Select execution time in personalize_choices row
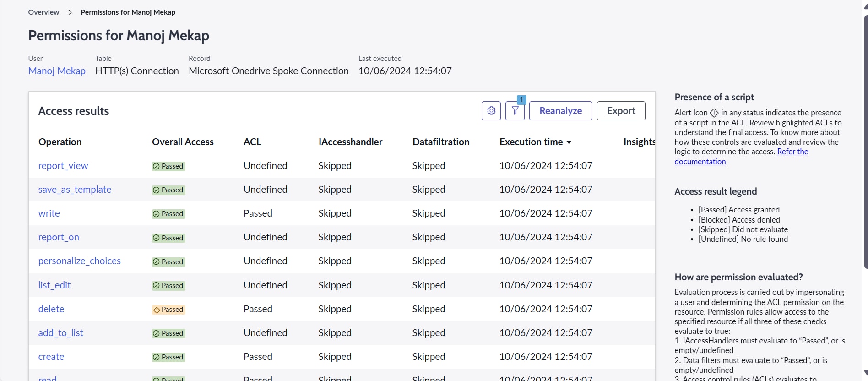 tap(546, 261)
